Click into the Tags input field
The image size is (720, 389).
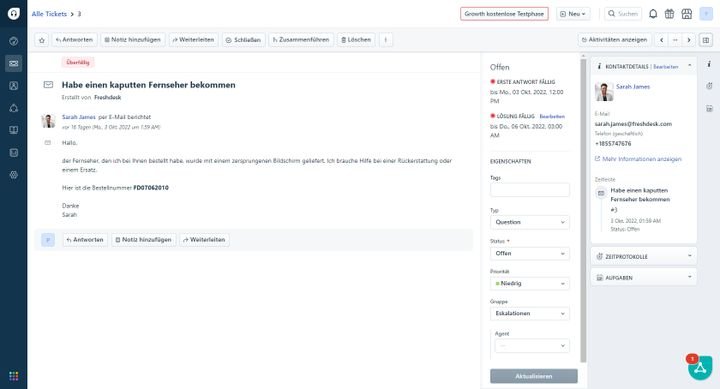[530, 190]
